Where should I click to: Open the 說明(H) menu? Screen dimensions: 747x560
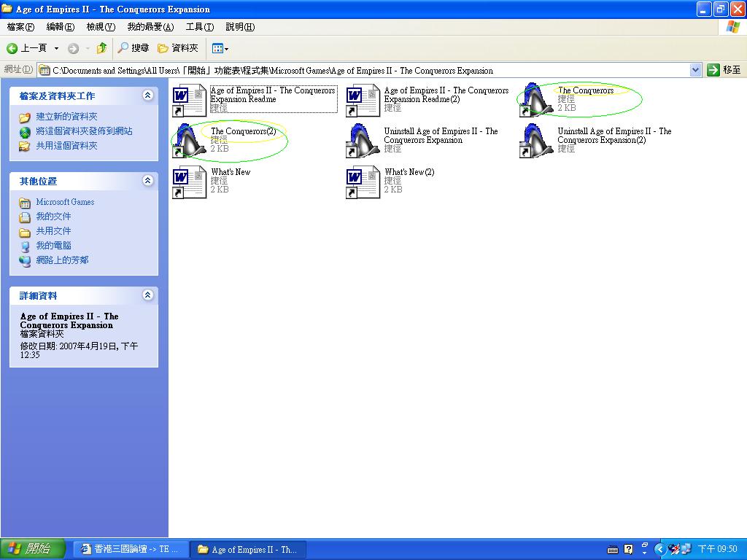point(240,27)
